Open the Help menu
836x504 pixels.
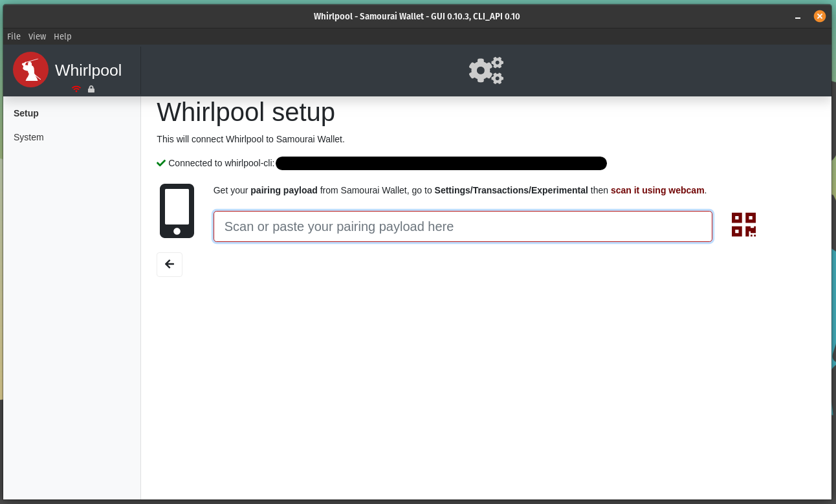coord(63,36)
